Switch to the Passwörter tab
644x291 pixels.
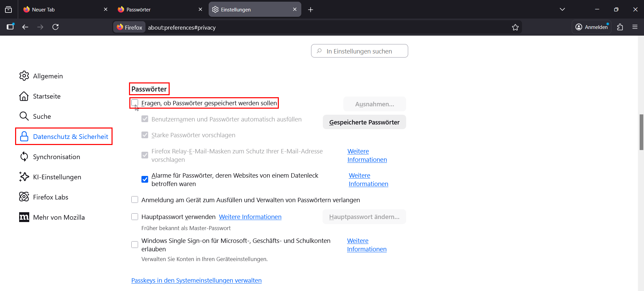pyautogui.click(x=160, y=9)
